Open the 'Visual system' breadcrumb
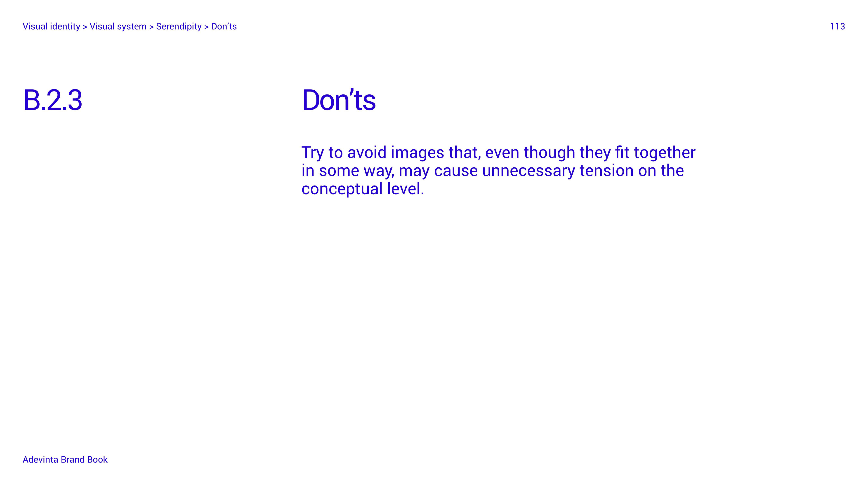The height and width of the screenshot is (488, 868). 118,26
